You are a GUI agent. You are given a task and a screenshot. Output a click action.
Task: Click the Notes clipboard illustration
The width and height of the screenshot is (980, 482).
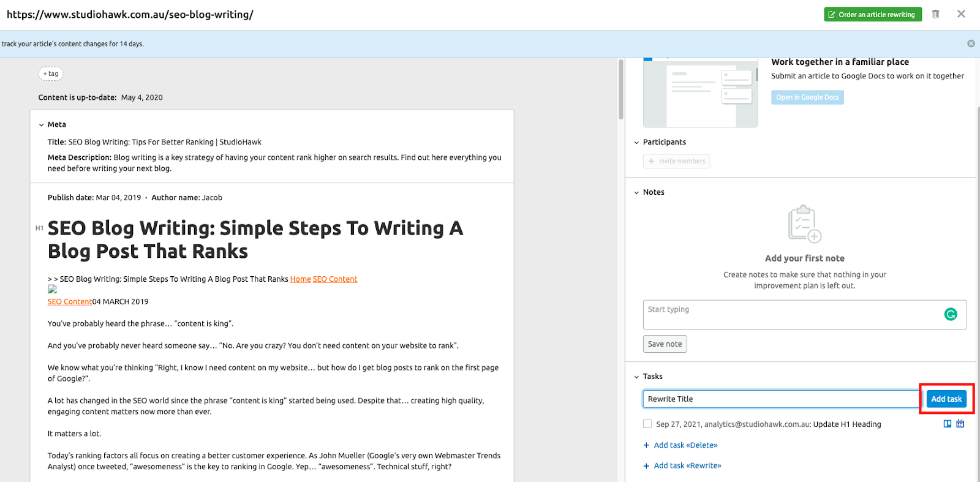click(x=804, y=224)
